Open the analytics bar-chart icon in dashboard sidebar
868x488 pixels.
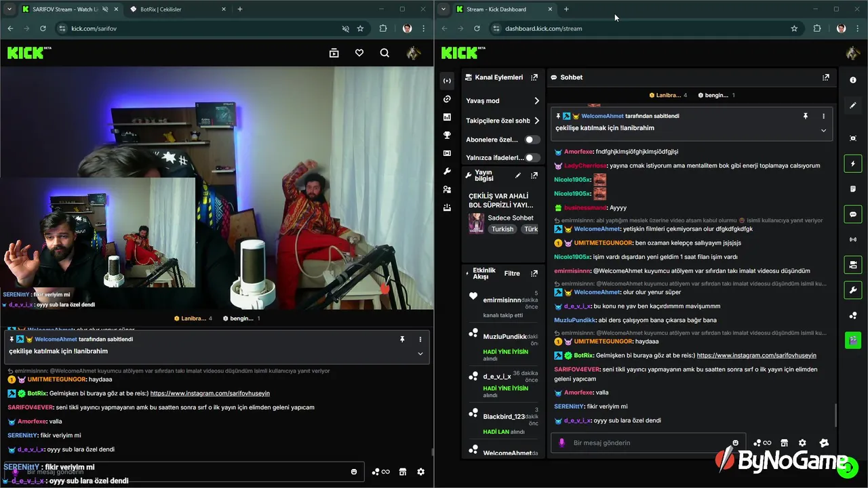447,117
